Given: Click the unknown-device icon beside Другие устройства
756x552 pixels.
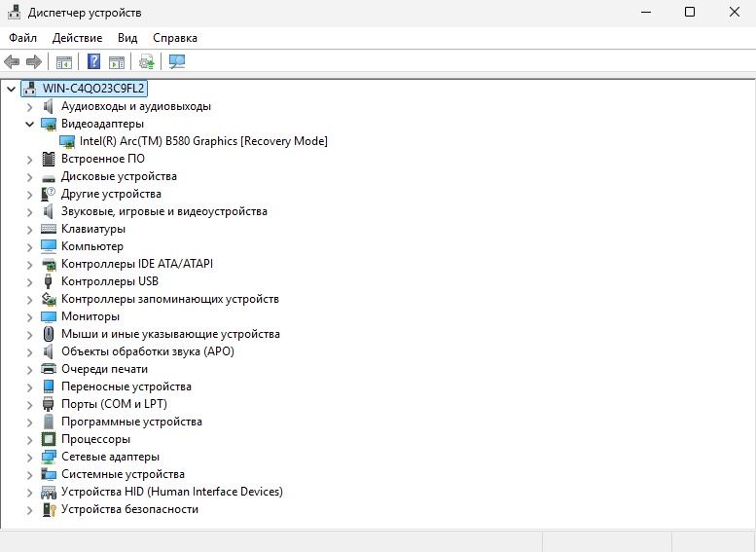Looking at the screenshot, I should (49, 194).
